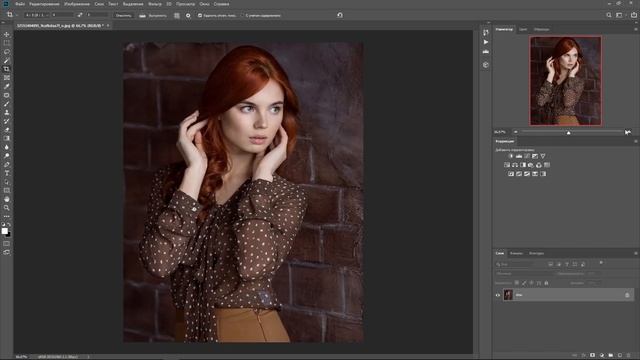640x360 pixels.
Task: Create a new layer from panel bottom
Action: click(620, 356)
